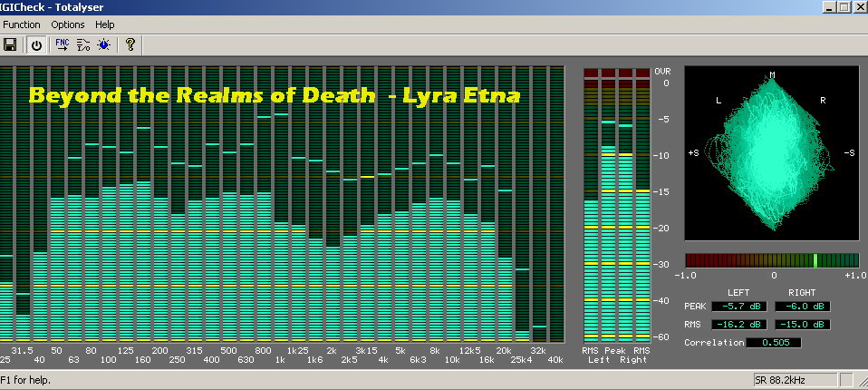Maximize the Totalyser window
868x390 pixels.
[x=844, y=6]
